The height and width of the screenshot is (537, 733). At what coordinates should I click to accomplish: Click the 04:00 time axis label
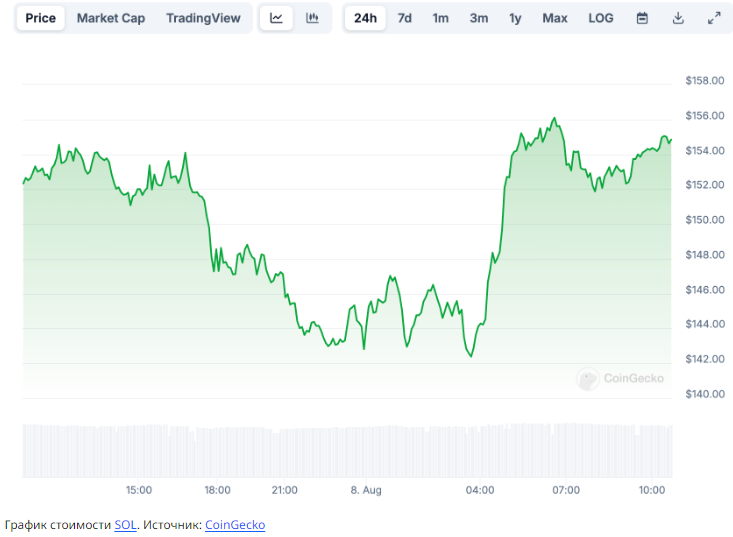(x=480, y=490)
